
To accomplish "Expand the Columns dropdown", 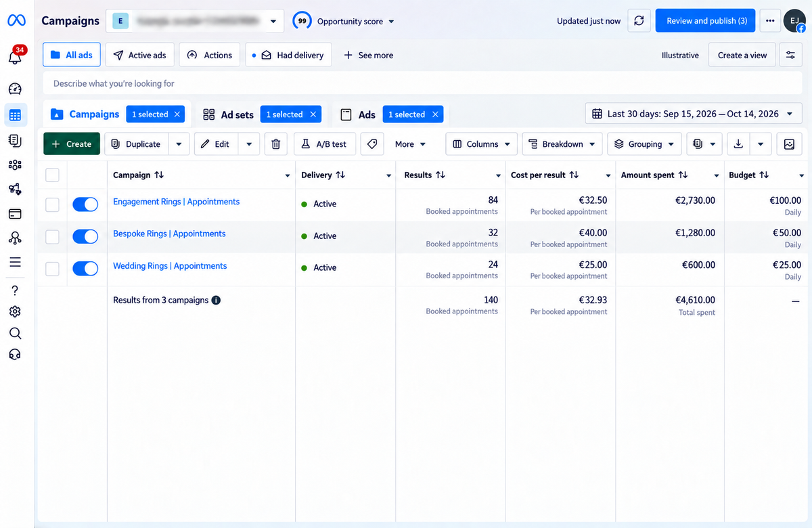I will point(482,144).
